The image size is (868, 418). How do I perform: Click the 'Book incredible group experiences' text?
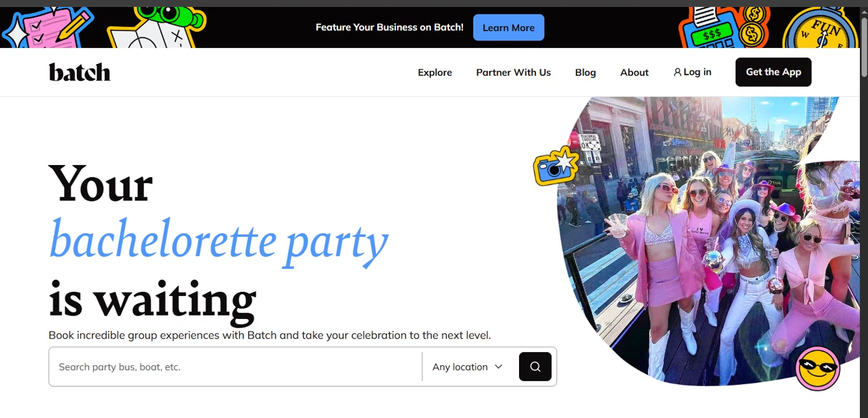270,335
